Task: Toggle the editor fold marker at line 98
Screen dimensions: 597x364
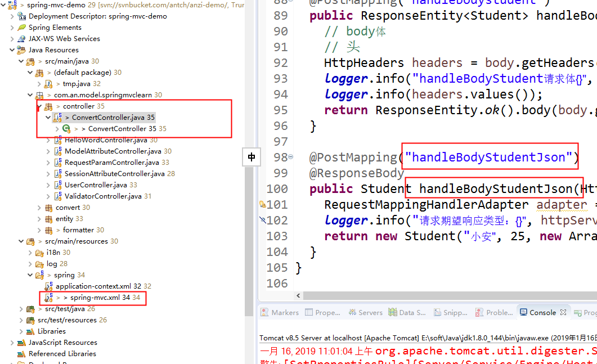Action: coord(291,156)
